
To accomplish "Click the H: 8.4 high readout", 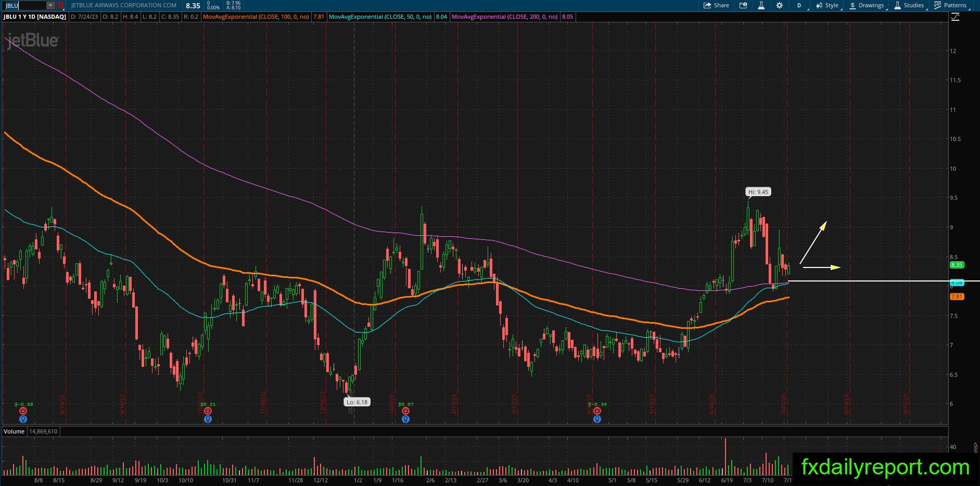I will [130, 17].
